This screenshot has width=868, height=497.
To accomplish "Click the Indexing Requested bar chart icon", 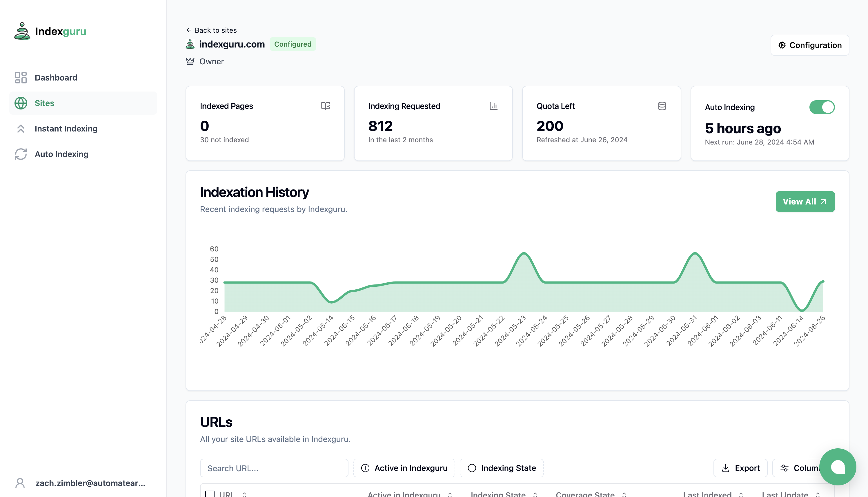I will (x=493, y=106).
